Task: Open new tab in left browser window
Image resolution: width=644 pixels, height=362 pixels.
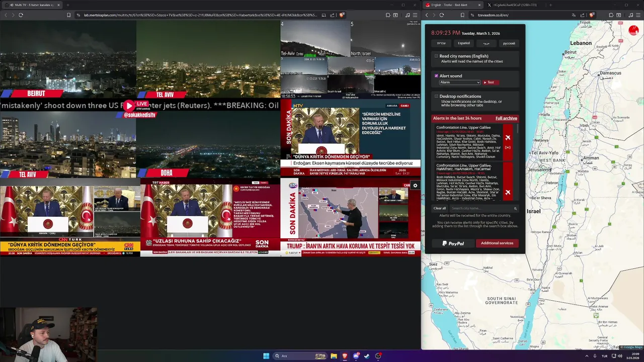Action: coord(67,5)
